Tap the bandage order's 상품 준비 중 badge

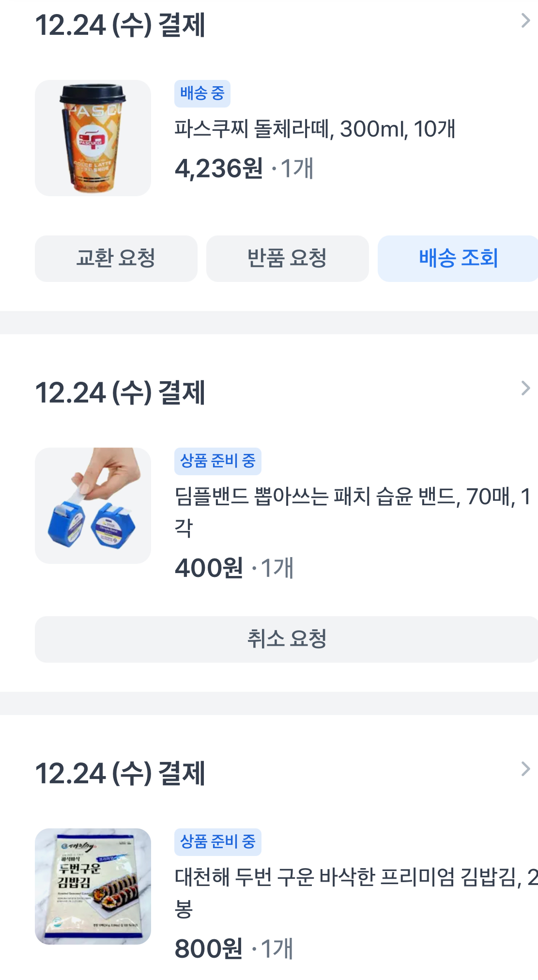pos(217,461)
